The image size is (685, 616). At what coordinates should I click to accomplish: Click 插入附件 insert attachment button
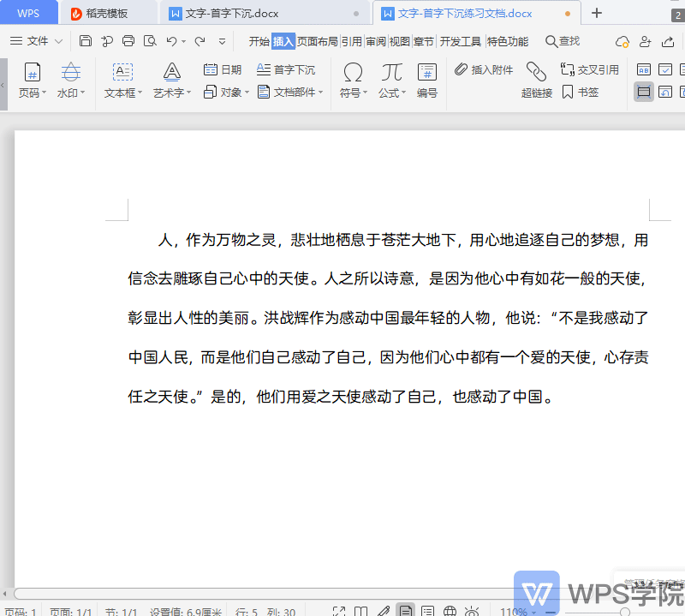pyautogui.click(x=484, y=69)
